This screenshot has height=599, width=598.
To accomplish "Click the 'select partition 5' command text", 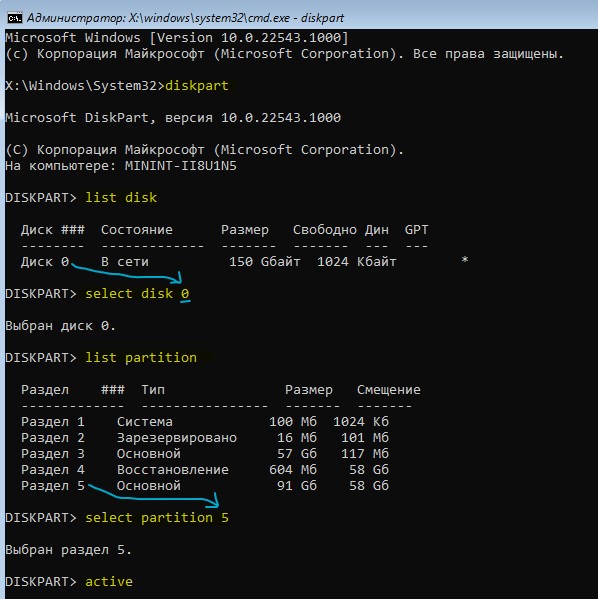I will click(157, 518).
